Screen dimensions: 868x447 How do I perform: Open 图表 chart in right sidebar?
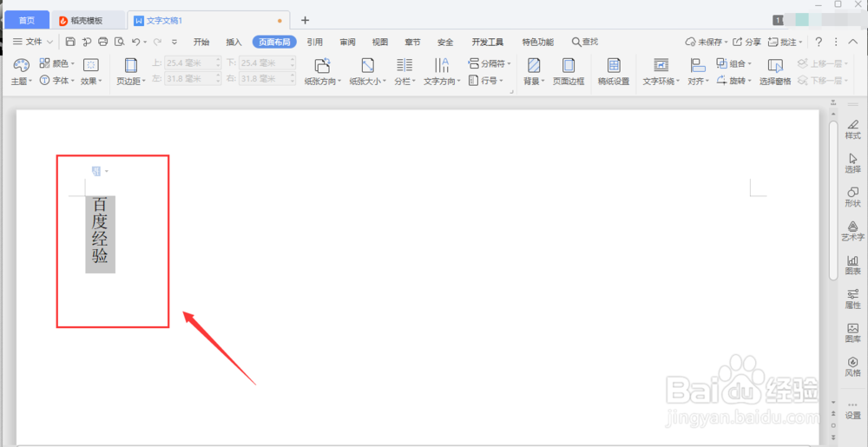click(852, 266)
